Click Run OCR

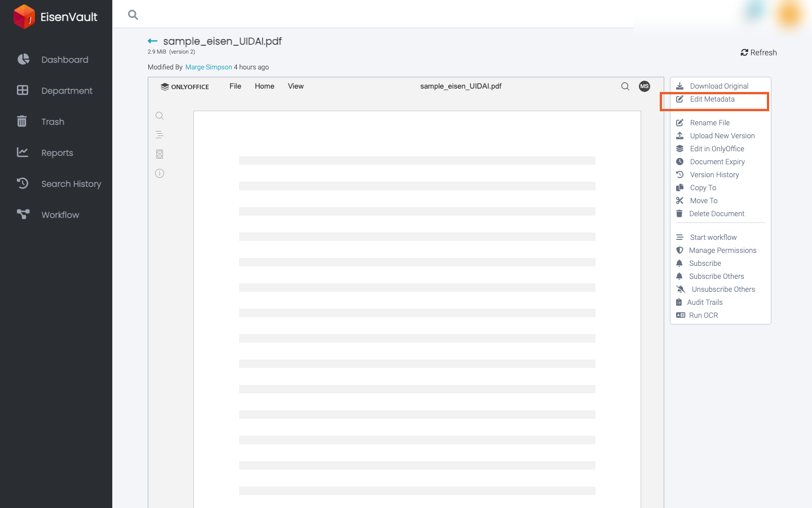coord(697,316)
